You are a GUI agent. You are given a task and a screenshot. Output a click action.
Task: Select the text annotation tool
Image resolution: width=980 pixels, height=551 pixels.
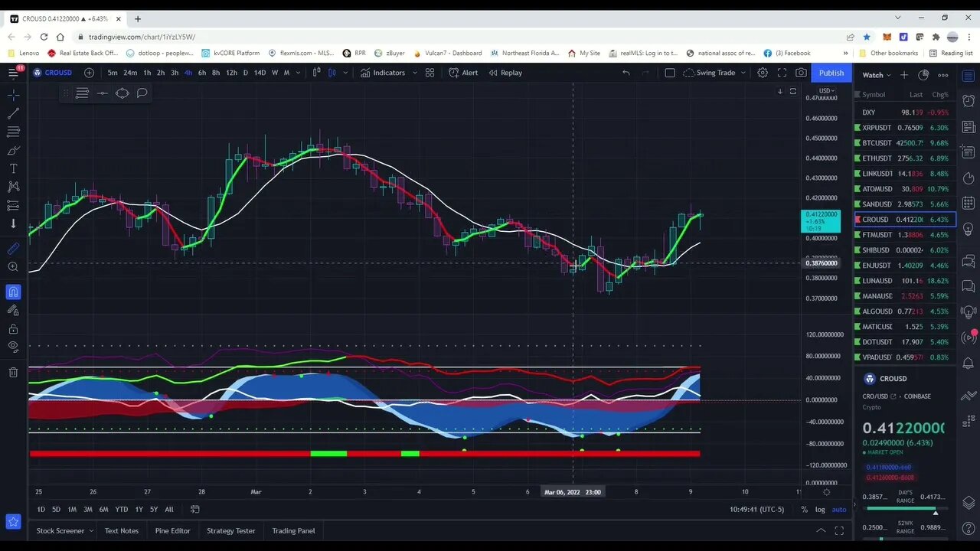click(x=13, y=168)
